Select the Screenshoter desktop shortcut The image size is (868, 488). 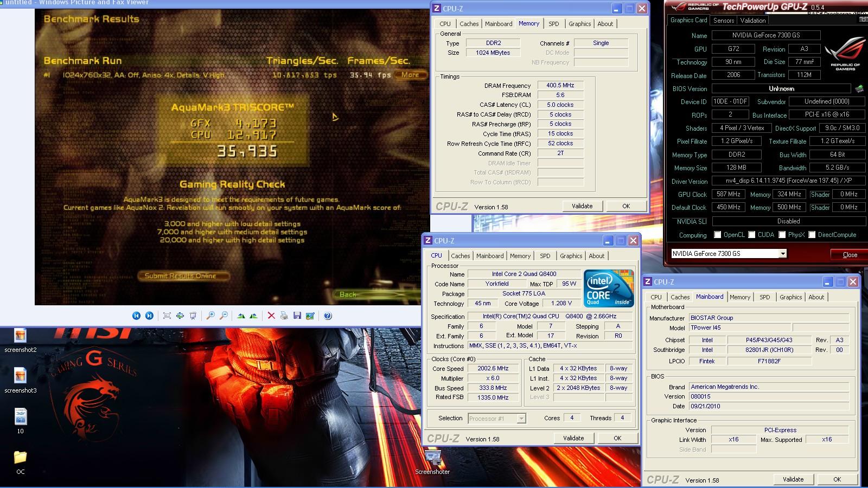(x=432, y=461)
